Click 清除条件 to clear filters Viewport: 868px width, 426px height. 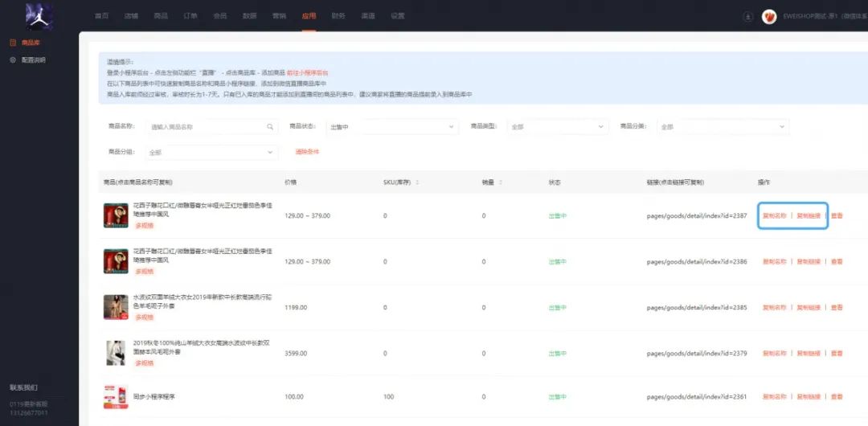[307, 152]
